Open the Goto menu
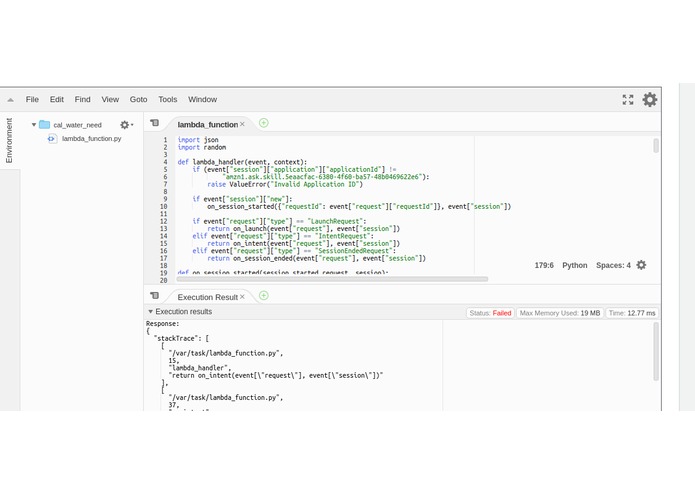 tap(138, 99)
